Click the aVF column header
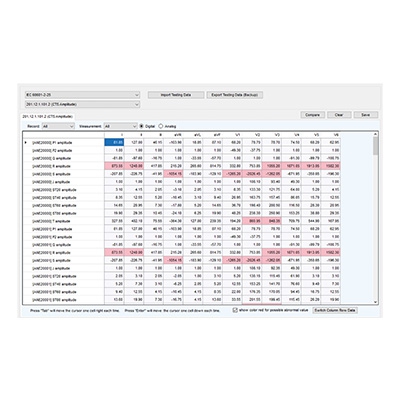The height and width of the screenshot is (400, 400). [213, 135]
